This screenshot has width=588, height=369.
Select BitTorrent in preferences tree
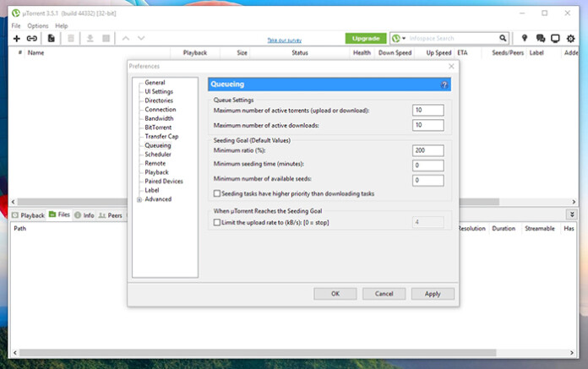pyautogui.click(x=158, y=128)
